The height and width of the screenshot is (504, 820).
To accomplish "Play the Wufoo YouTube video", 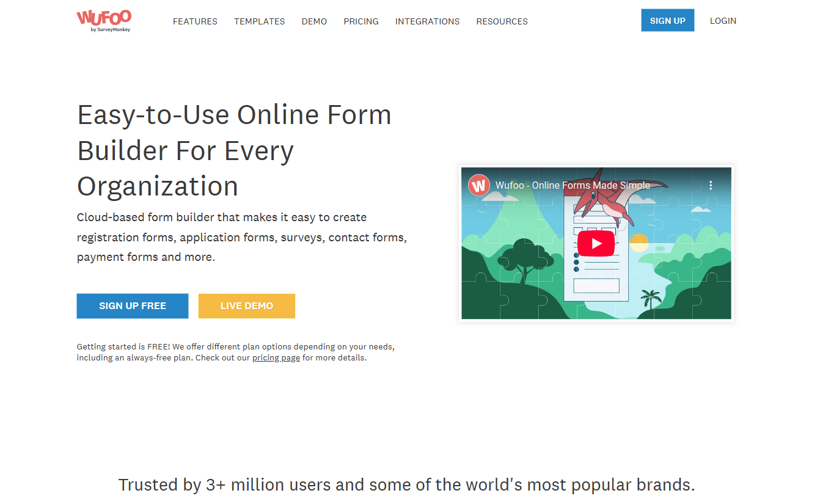I will (596, 244).
